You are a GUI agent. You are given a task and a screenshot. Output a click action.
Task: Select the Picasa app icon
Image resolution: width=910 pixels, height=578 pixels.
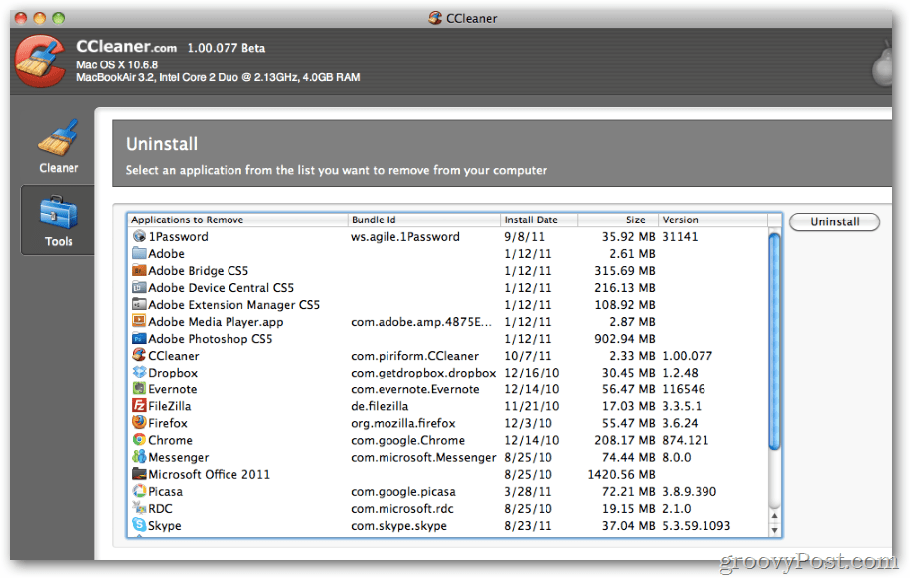pos(139,491)
